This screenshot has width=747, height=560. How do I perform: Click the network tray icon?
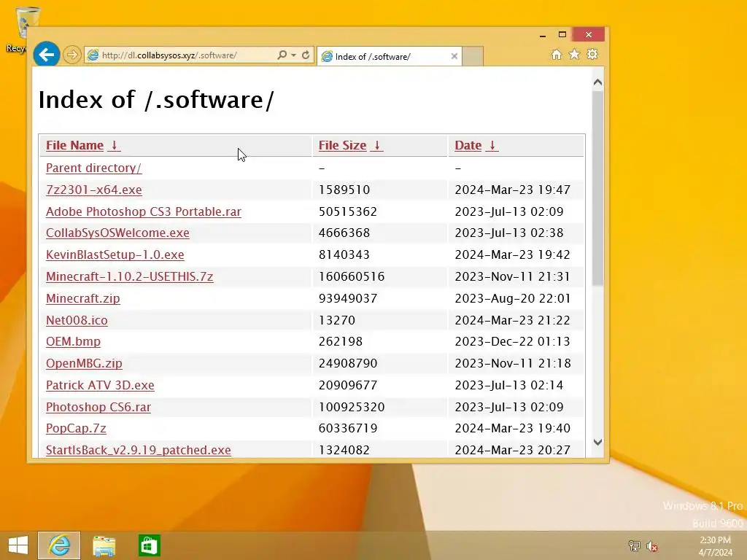(x=634, y=545)
